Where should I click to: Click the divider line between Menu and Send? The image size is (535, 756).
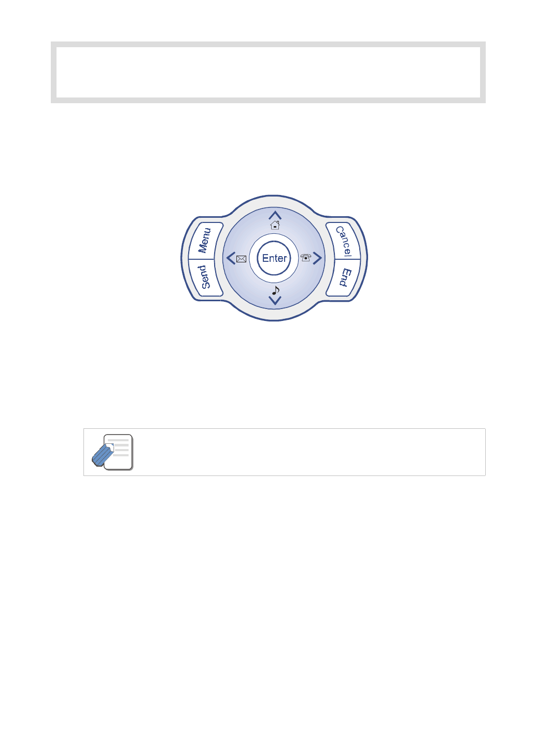pyautogui.click(x=205, y=259)
